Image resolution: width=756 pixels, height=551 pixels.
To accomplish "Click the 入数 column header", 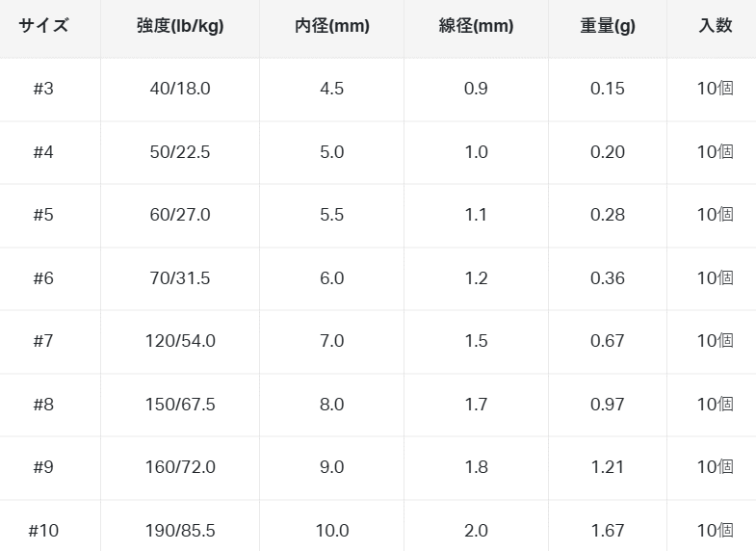I will coord(716,26).
